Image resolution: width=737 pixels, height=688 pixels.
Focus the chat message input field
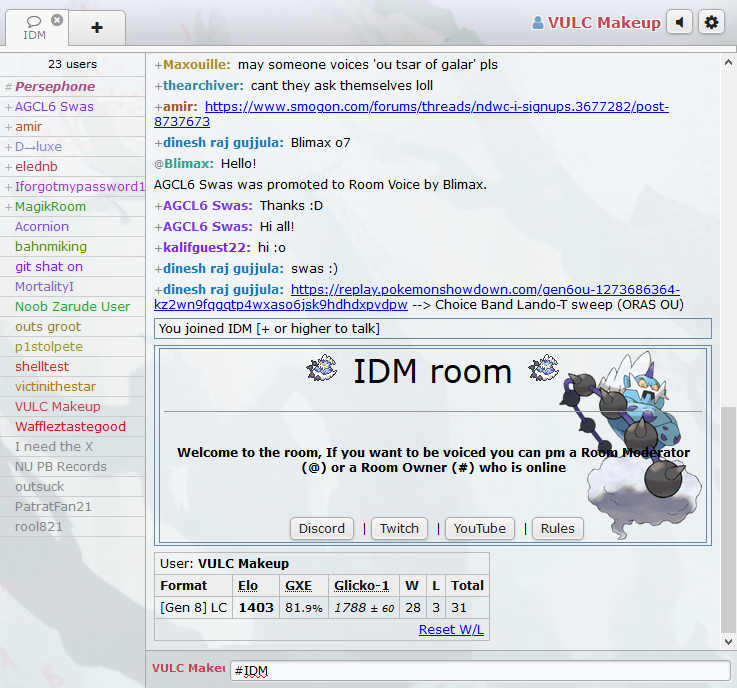[480, 671]
